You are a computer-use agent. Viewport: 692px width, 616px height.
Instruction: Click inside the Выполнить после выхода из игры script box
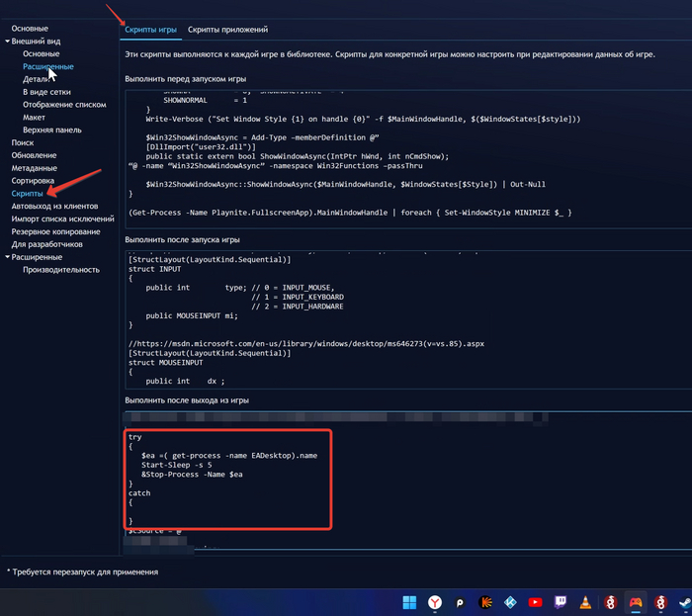tap(408, 481)
